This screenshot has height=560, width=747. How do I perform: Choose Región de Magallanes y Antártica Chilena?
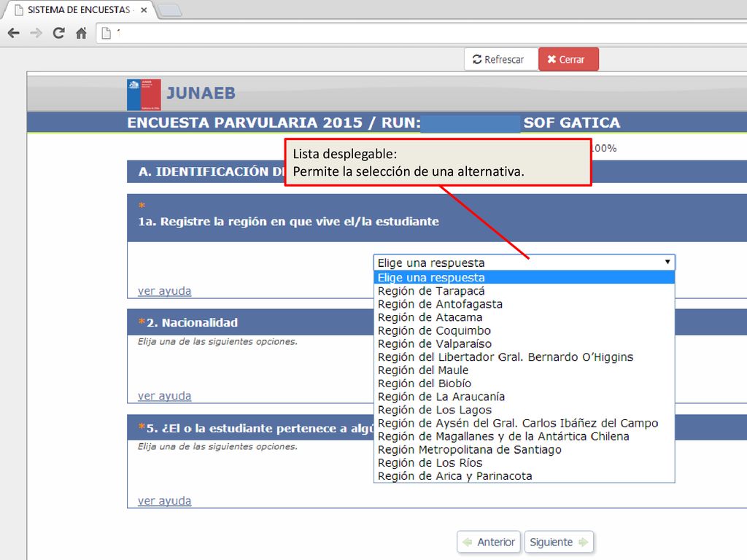click(524, 436)
